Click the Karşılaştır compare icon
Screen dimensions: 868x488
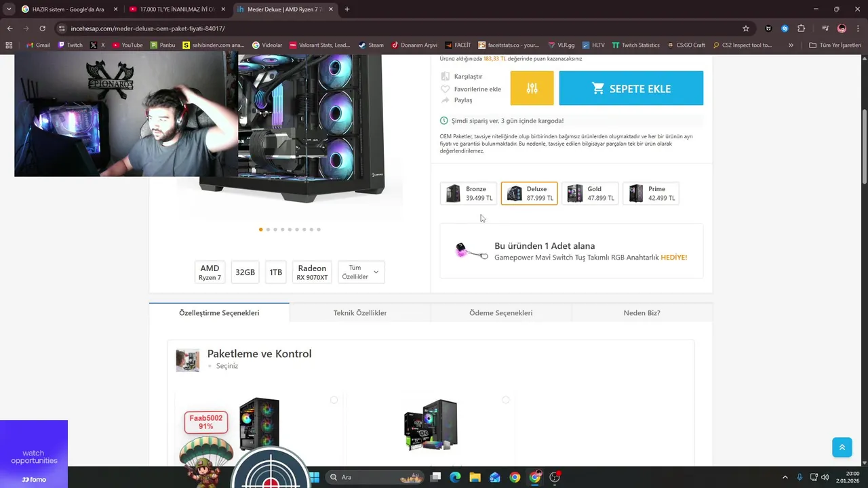tap(445, 77)
